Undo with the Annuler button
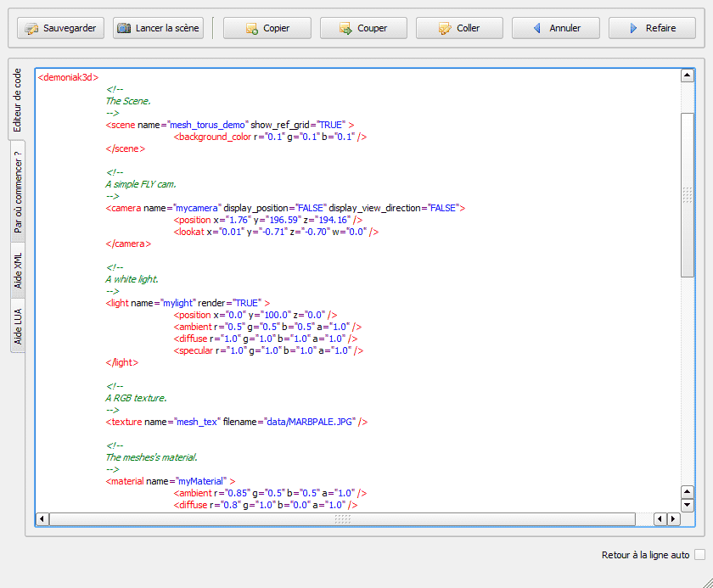 [556, 28]
